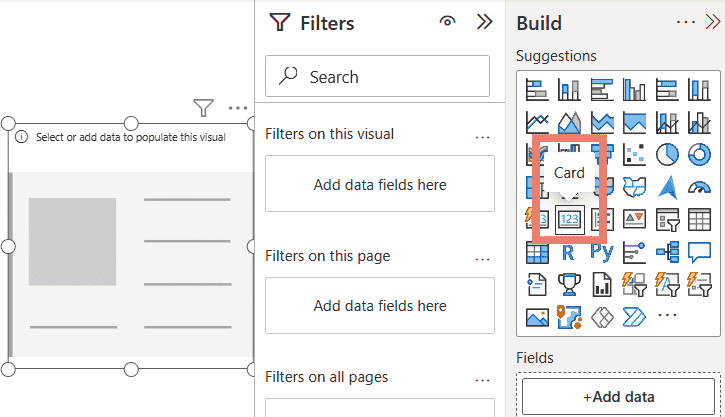
Task: Select the Line and stacked column chart
Action: 667,122
